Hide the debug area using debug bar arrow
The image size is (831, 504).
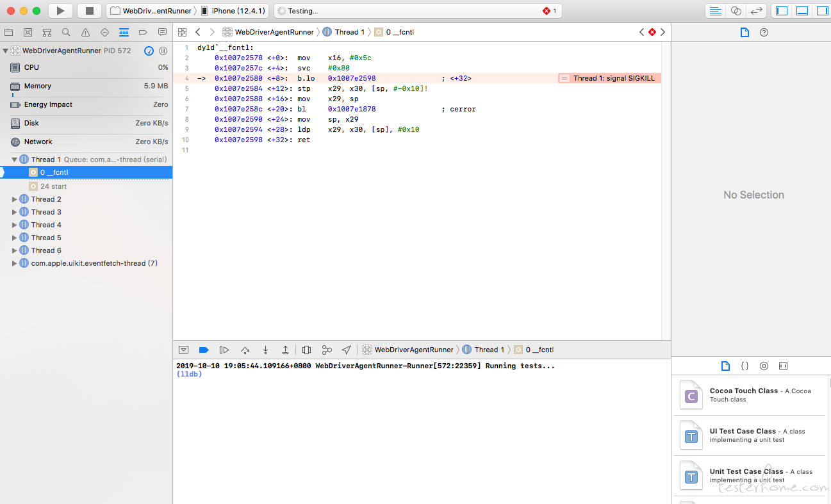point(183,350)
